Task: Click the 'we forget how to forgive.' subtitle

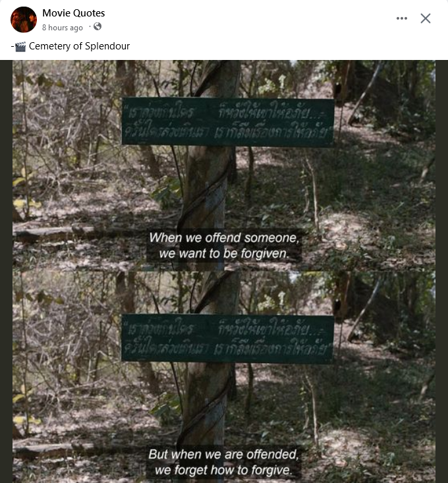Action: [223, 470]
